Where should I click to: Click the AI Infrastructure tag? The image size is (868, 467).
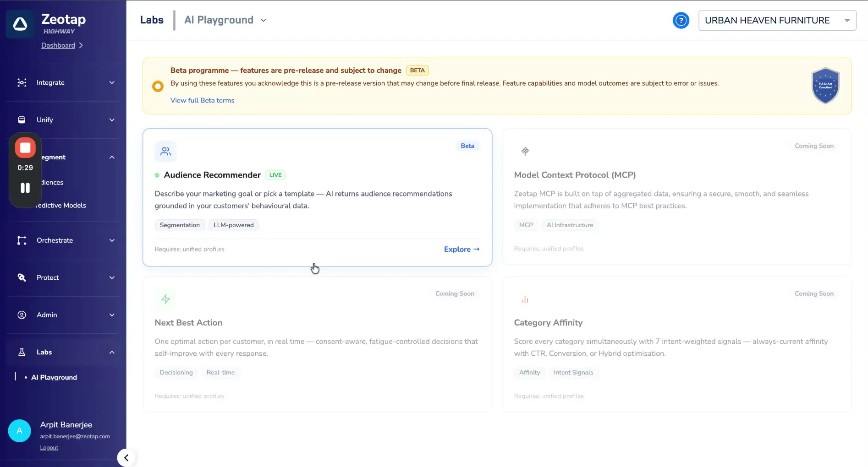click(x=570, y=225)
